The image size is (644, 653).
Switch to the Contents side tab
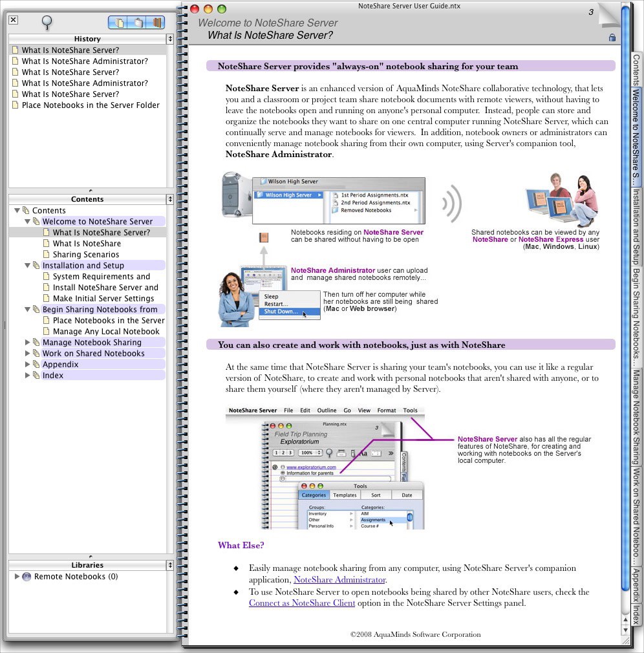pyautogui.click(x=636, y=70)
